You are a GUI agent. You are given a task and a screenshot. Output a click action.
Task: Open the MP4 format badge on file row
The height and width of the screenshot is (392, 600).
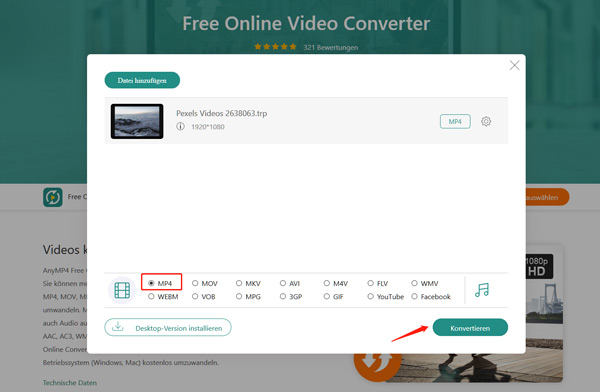[455, 121]
